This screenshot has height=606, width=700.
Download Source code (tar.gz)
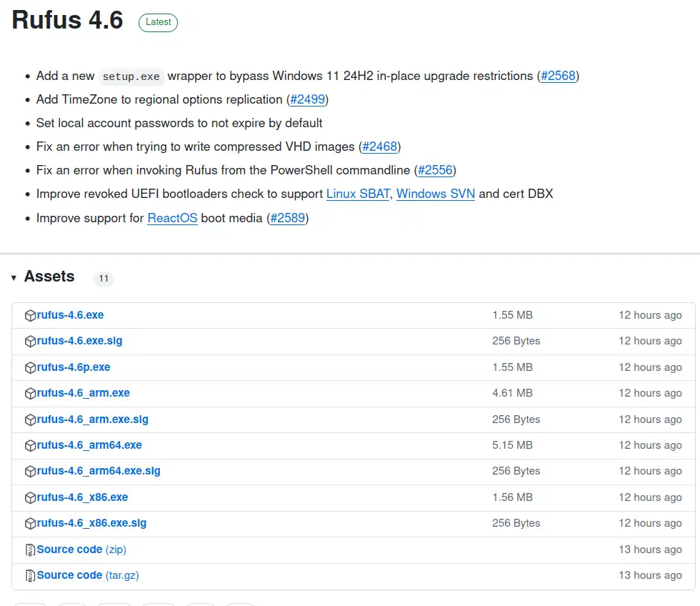point(87,575)
